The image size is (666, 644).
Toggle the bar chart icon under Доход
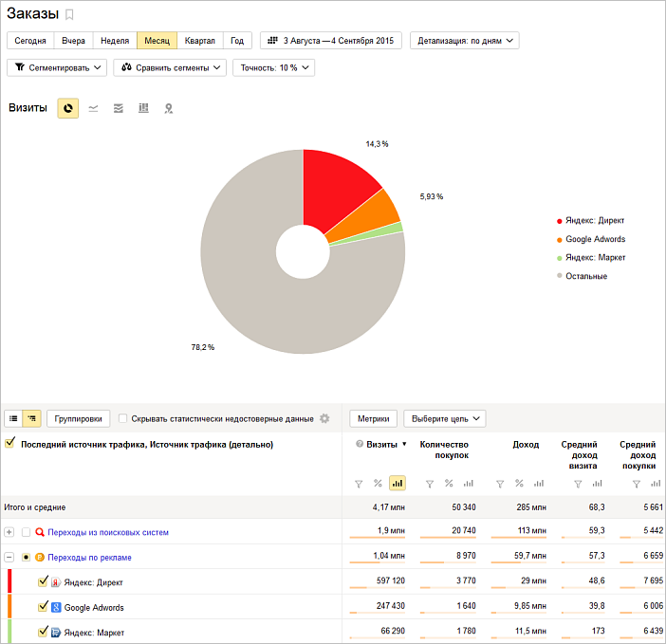(539, 484)
